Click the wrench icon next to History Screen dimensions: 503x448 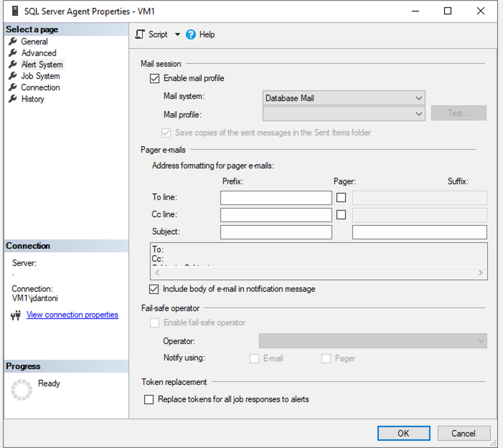tap(13, 99)
